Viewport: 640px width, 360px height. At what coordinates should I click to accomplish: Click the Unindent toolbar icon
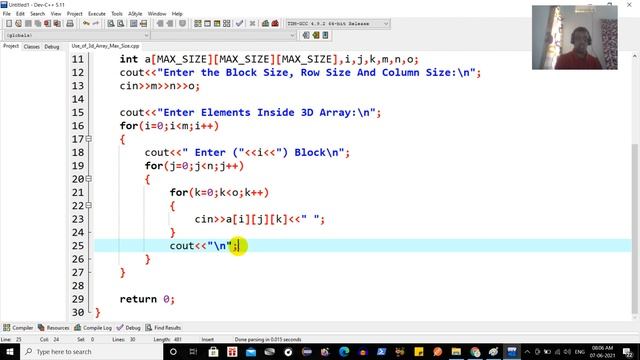point(170,24)
